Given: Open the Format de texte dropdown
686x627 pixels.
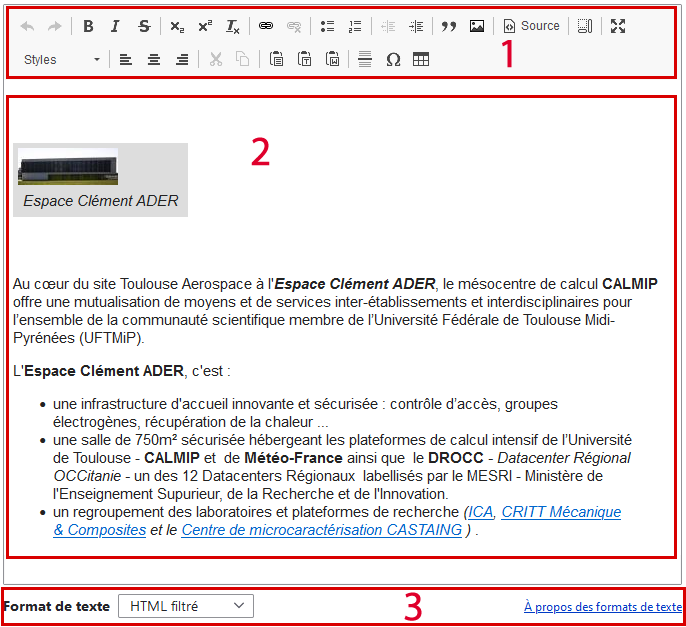Looking at the screenshot, I should click(x=186, y=606).
